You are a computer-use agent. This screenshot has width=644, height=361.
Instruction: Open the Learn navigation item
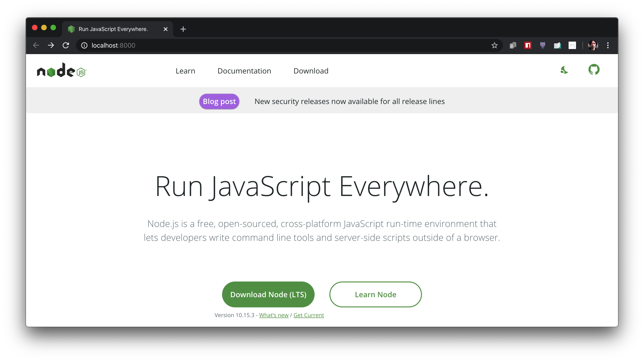coord(185,71)
